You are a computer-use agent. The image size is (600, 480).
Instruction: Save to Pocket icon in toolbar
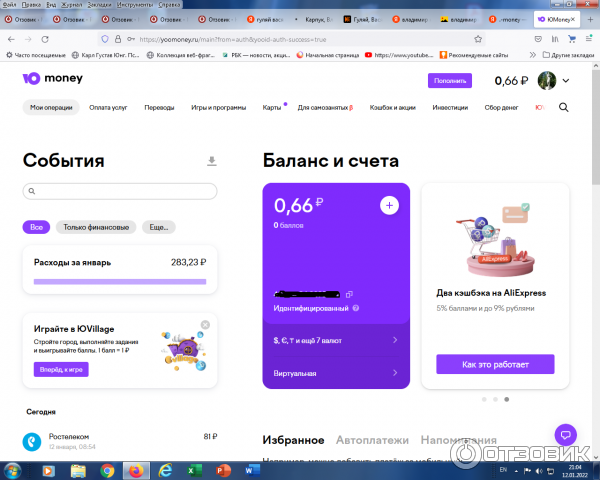[x=538, y=39]
